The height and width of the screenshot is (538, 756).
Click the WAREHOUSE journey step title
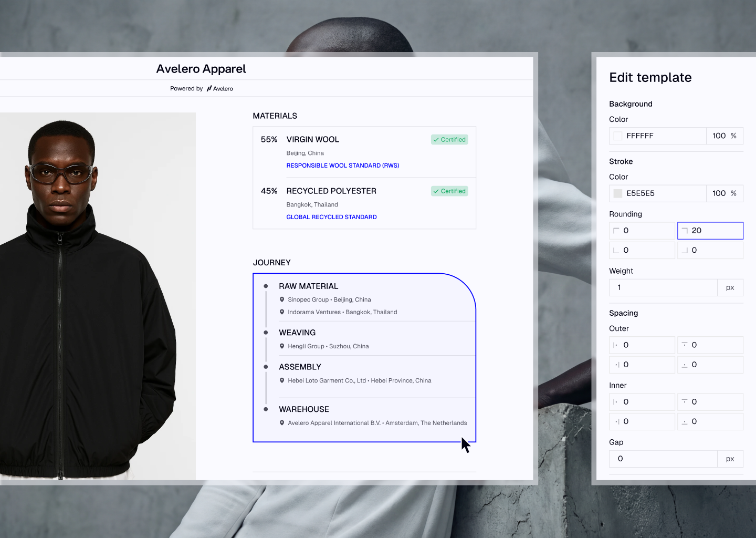point(304,409)
